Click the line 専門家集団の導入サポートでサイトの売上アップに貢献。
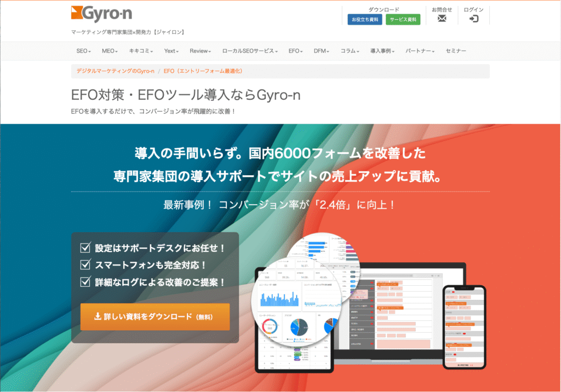561x392 pixels. (x=278, y=176)
